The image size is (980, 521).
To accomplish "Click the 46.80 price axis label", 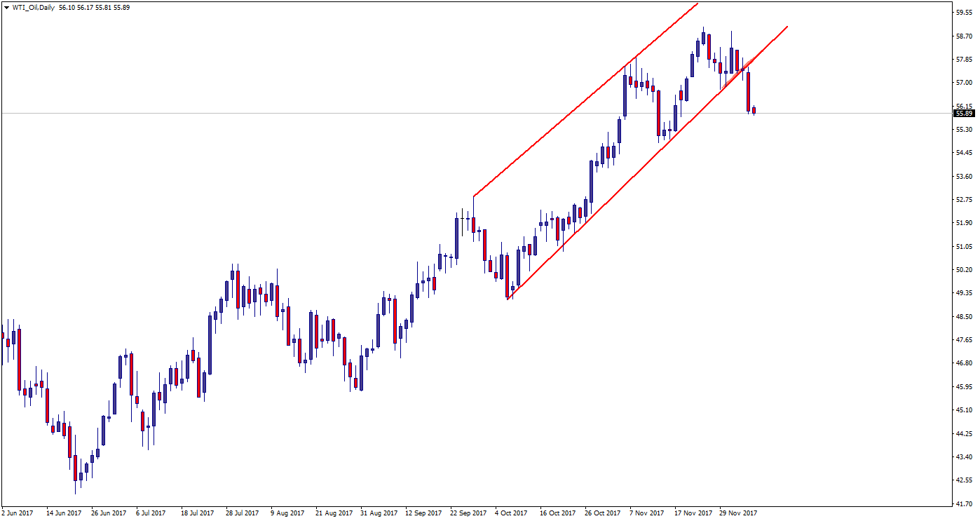I will tap(963, 363).
